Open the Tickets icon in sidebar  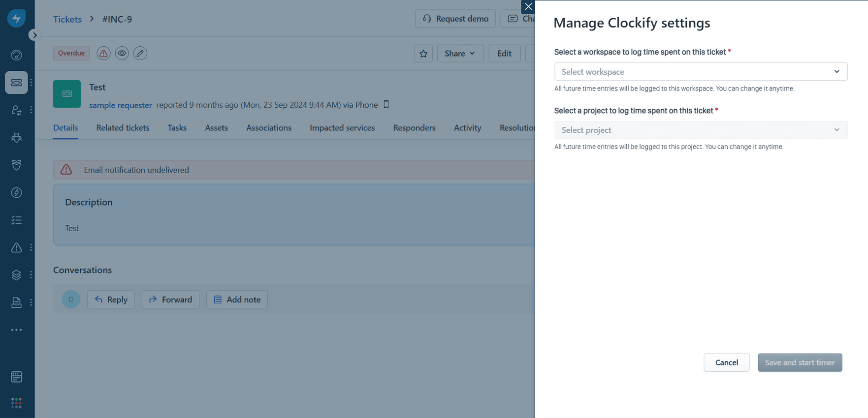tap(17, 83)
